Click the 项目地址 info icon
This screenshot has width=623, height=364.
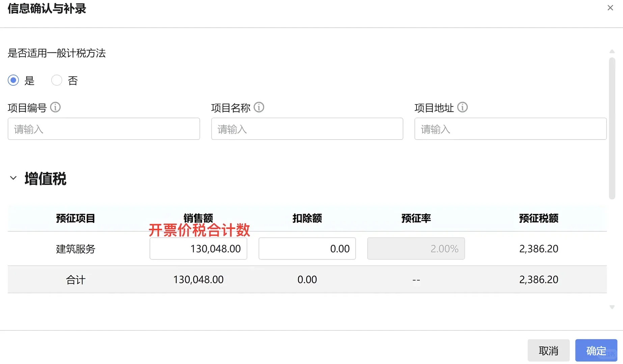(463, 107)
